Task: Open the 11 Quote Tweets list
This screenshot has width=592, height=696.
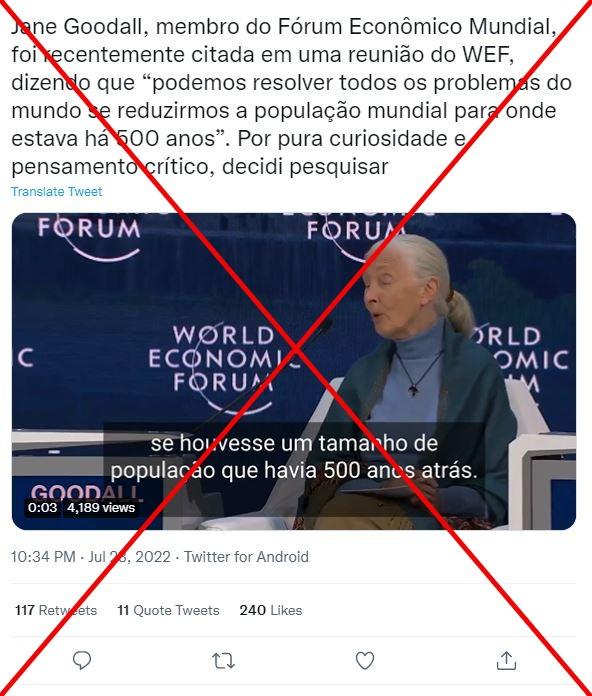Action: pos(168,610)
